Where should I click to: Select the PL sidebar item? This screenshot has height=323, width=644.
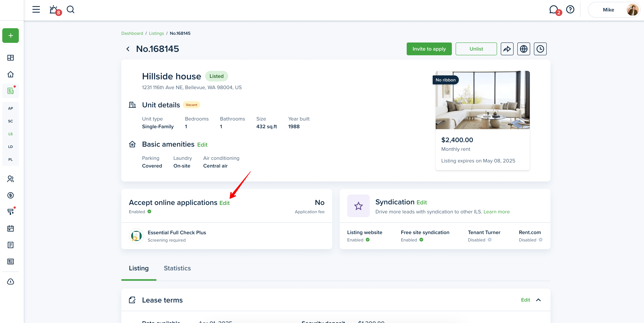11,159
